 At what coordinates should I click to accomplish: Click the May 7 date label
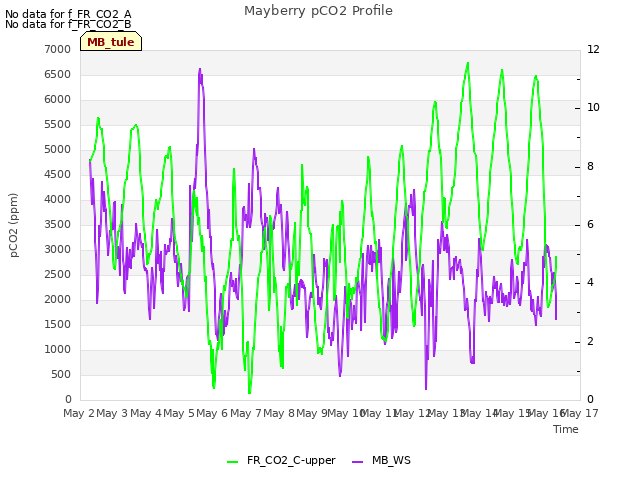click(x=246, y=413)
